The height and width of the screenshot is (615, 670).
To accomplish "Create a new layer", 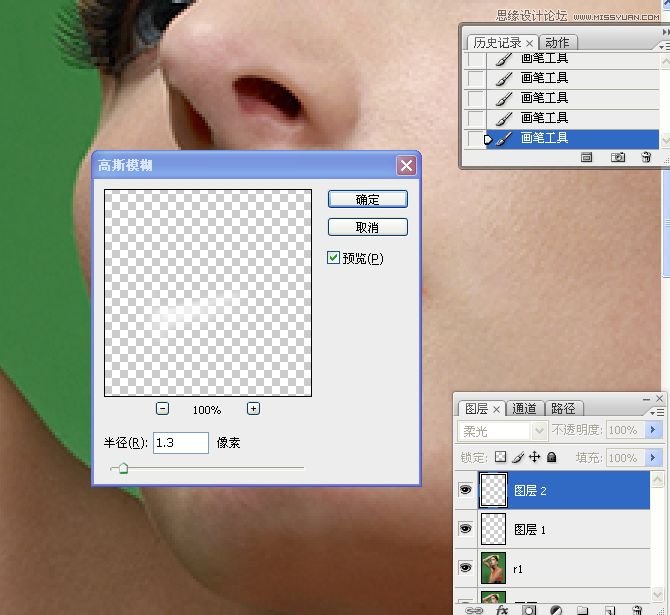I will point(610,610).
